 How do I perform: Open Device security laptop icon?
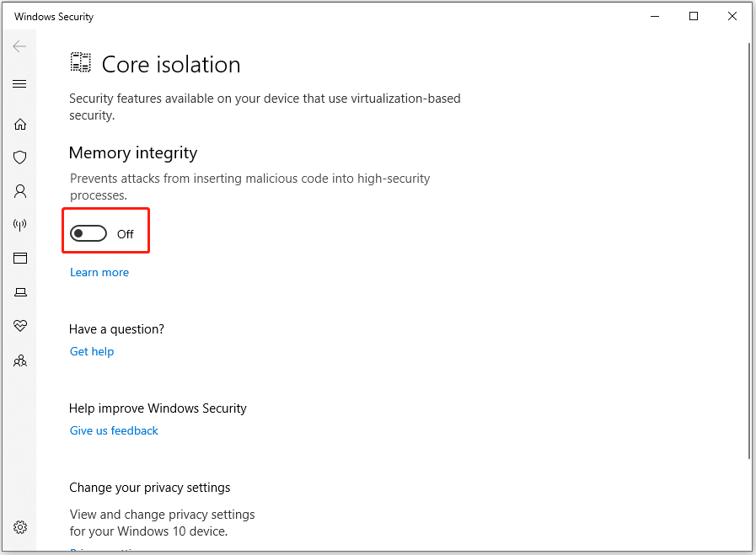(20, 292)
